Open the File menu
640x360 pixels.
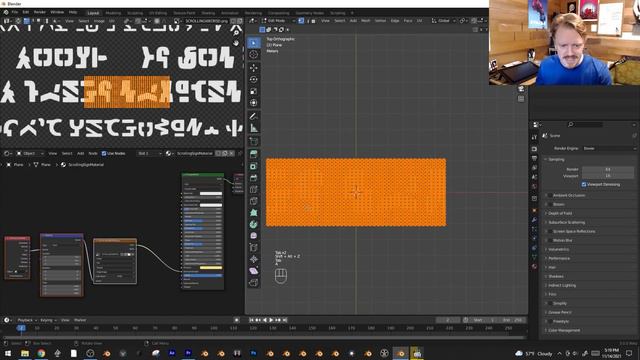coord(14,12)
